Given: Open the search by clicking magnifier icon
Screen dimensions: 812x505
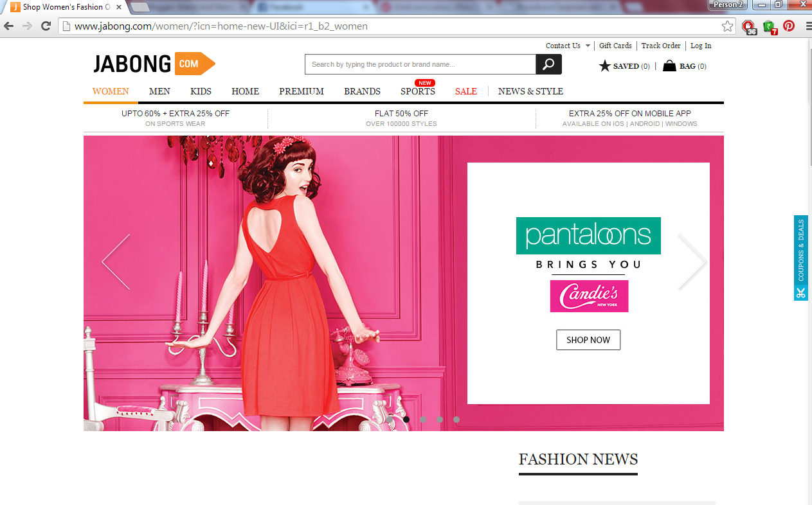Looking at the screenshot, I should tap(548, 64).
